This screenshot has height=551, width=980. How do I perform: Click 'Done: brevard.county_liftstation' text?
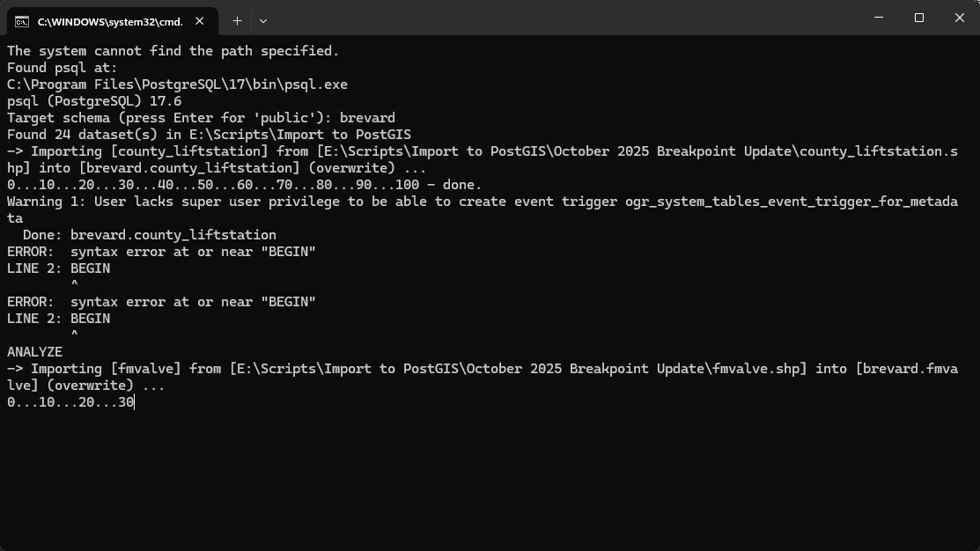[x=149, y=235]
